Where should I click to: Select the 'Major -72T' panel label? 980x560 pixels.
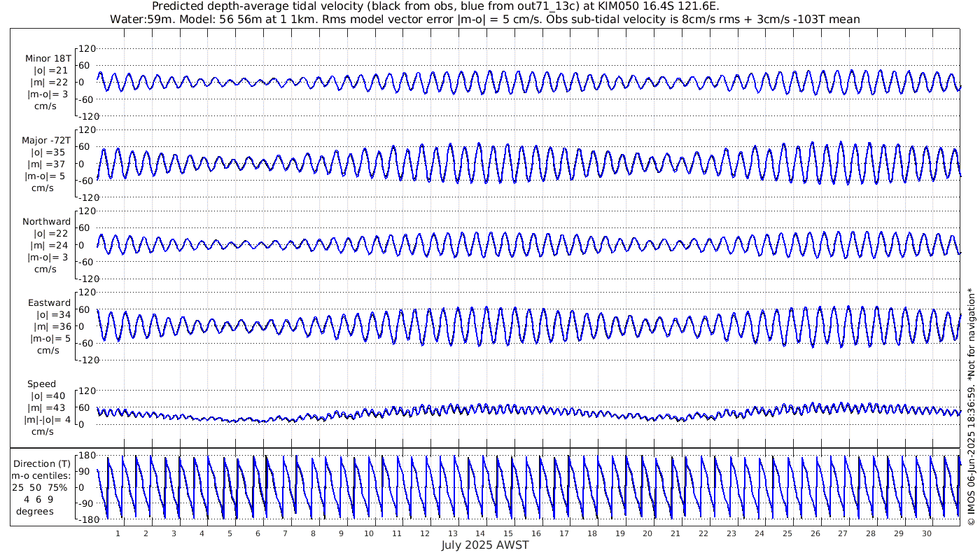tap(46, 140)
